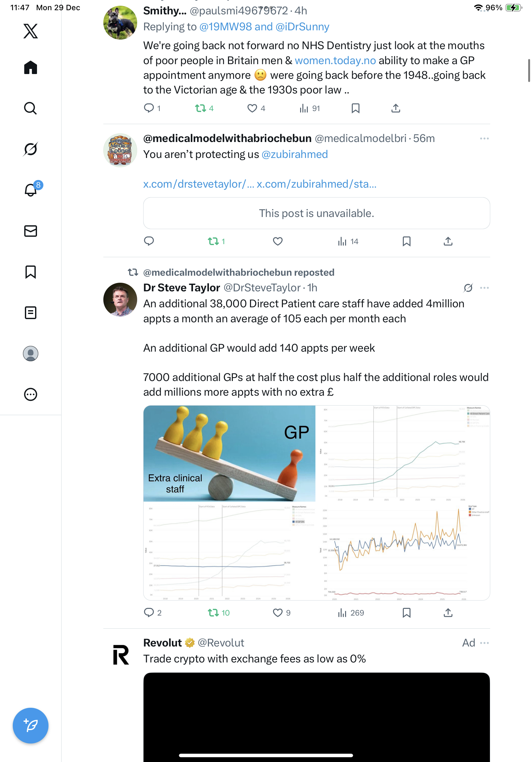
Task: Open the Grok icon in sidebar
Action: coord(31,149)
